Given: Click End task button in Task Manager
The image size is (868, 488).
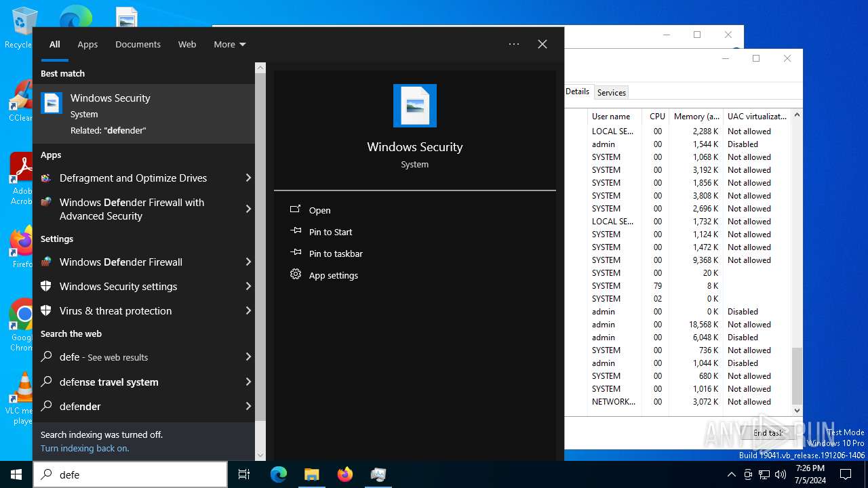Looking at the screenshot, I should tap(768, 433).
